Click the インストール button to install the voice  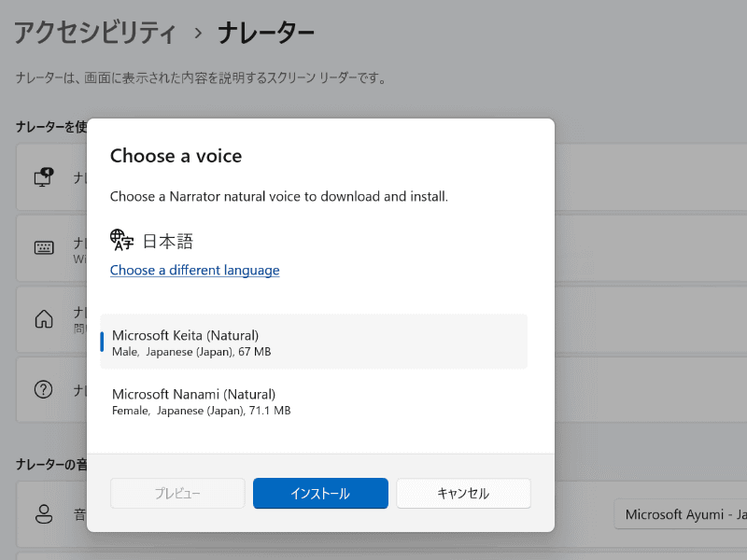coord(320,493)
